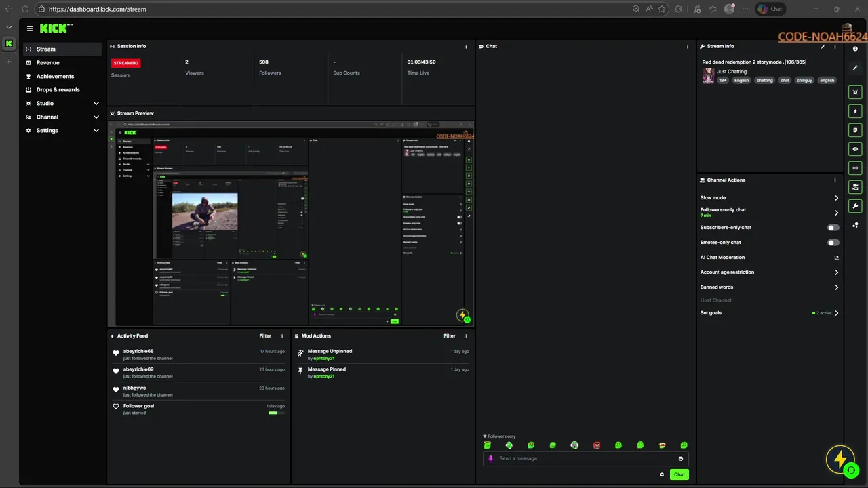
Task: Click the floating yellow lightning button at bottom right
Action: (x=840, y=460)
